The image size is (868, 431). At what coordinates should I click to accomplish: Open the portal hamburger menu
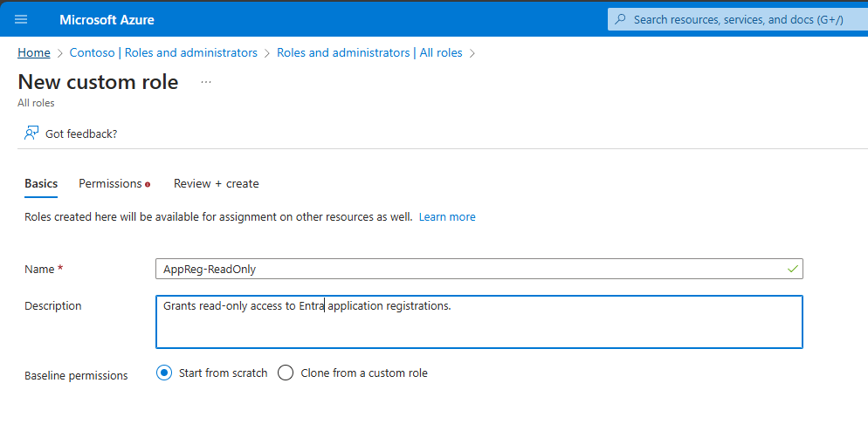coord(22,19)
